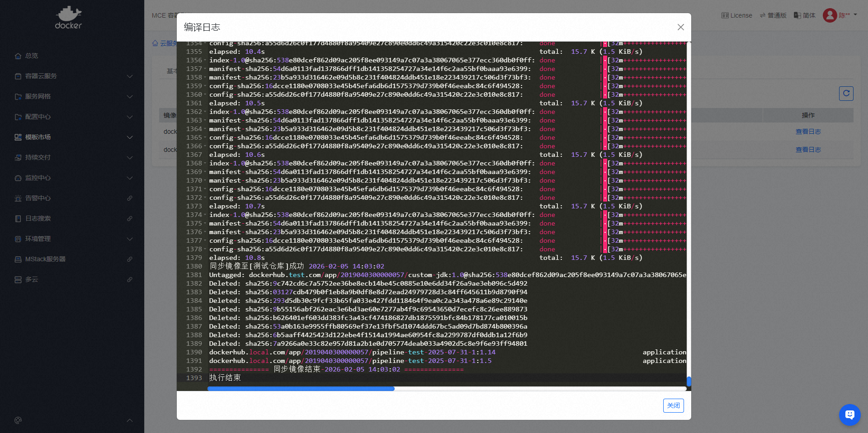This screenshot has width=868, height=433.
Task: Open the 模板市场 menu item
Action: click(x=38, y=137)
